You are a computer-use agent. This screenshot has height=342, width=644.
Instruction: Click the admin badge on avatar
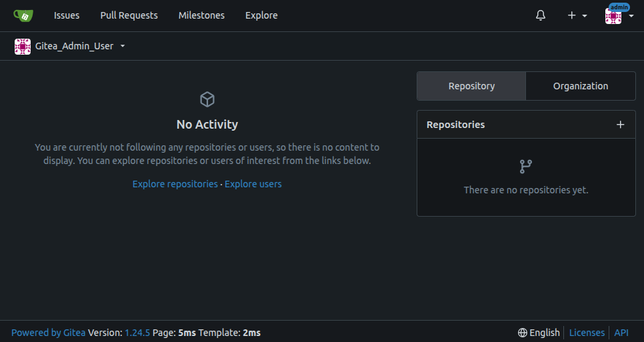tap(619, 7)
